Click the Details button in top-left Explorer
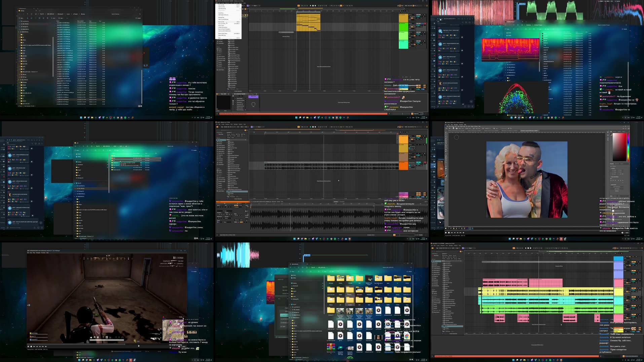The image size is (644, 362). (x=138, y=18)
